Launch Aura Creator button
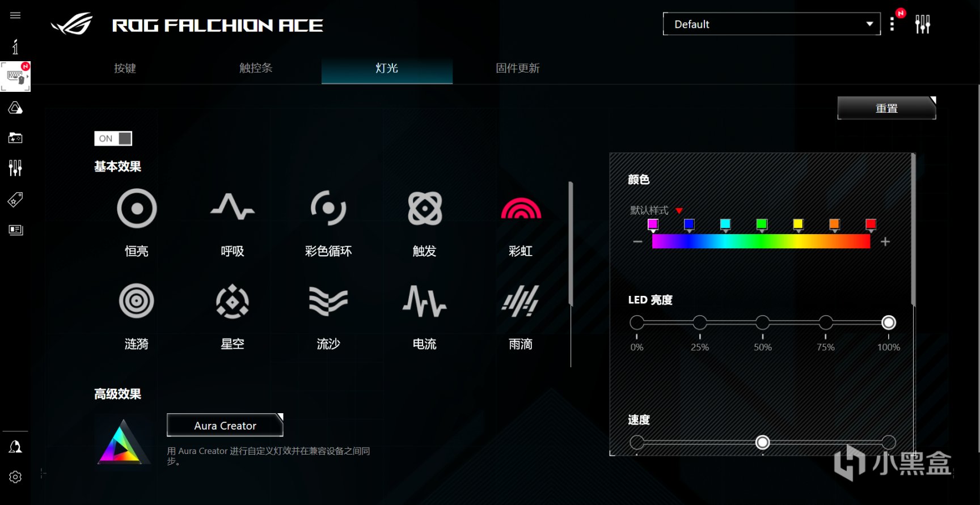This screenshot has width=980, height=505. coord(225,425)
